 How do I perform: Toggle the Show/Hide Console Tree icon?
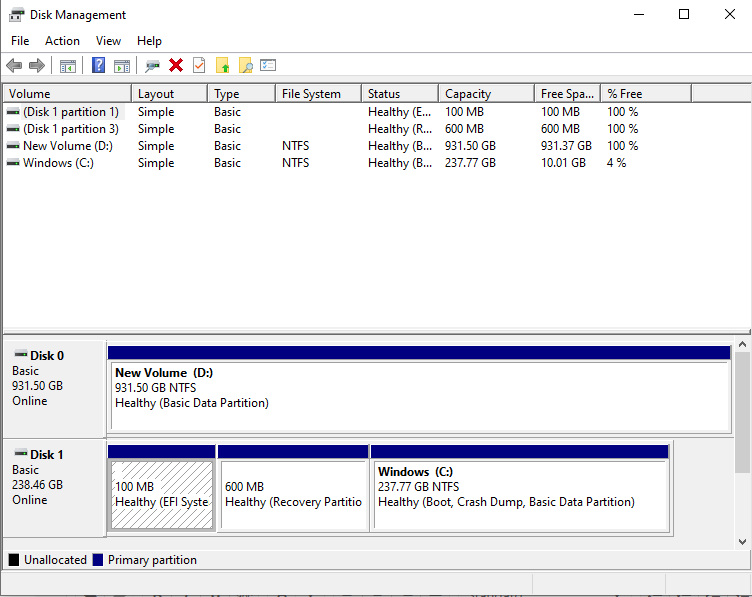(68, 66)
